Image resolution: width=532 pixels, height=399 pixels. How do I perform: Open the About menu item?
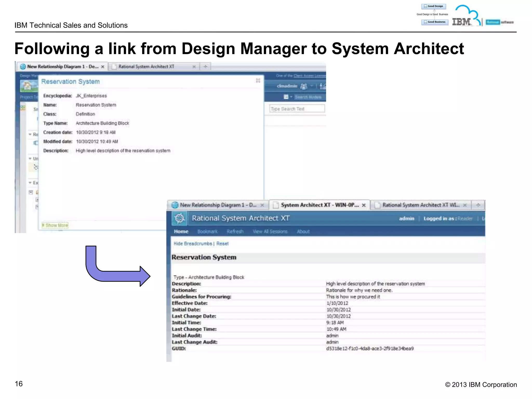tap(303, 231)
